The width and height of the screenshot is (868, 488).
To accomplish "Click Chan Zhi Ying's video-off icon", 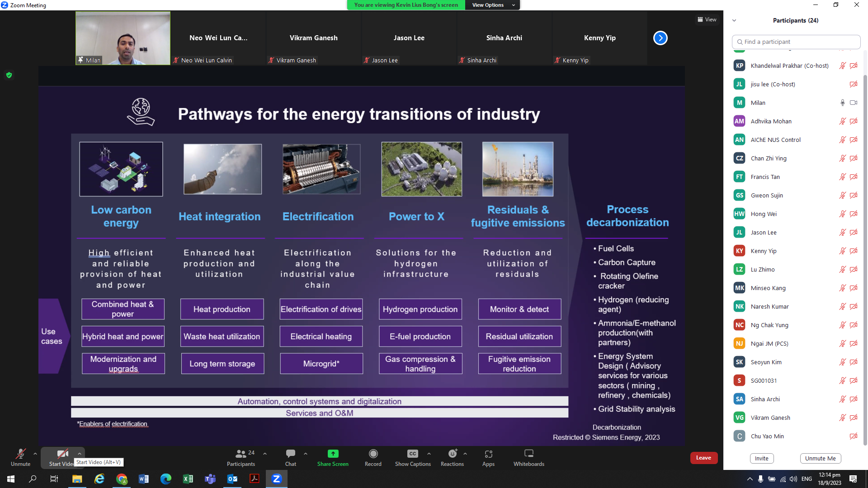I will pos(854,158).
